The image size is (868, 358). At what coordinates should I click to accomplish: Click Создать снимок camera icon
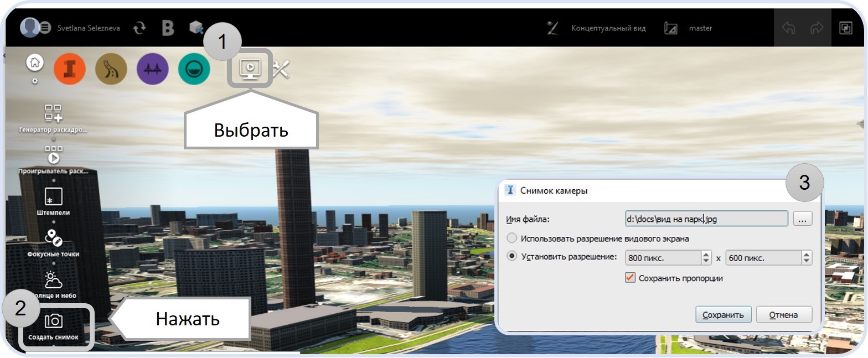point(53,321)
